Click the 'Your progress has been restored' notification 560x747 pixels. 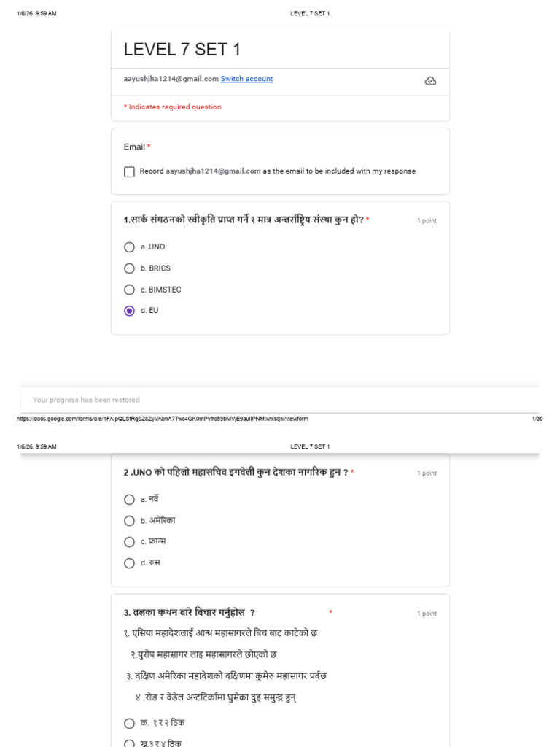(86, 400)
